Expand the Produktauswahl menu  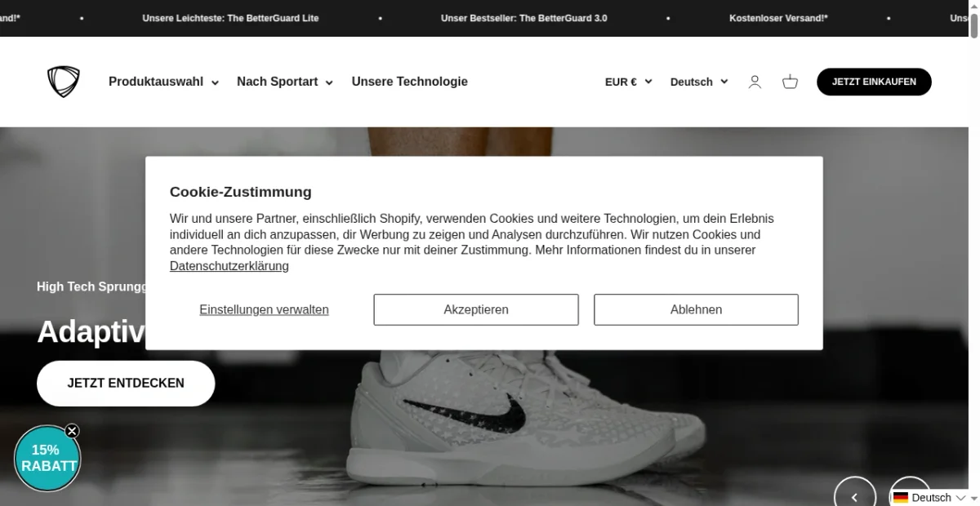(x=163, y=82)
